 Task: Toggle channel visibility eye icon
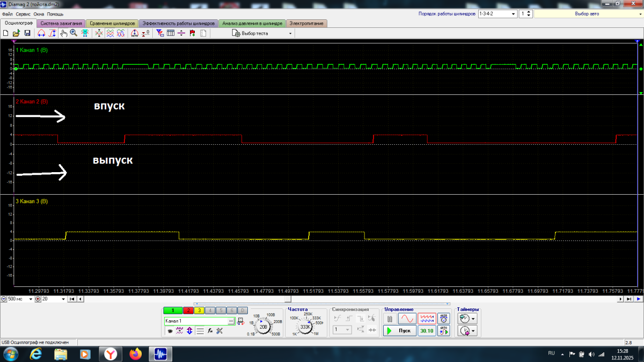click(170, 331)
